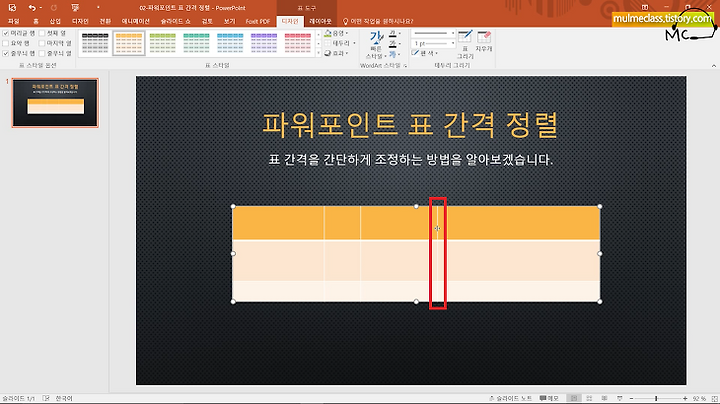Open the WordArt styles dialog launcher
This screenshot has width=720, height=404.
click(405, 66)
